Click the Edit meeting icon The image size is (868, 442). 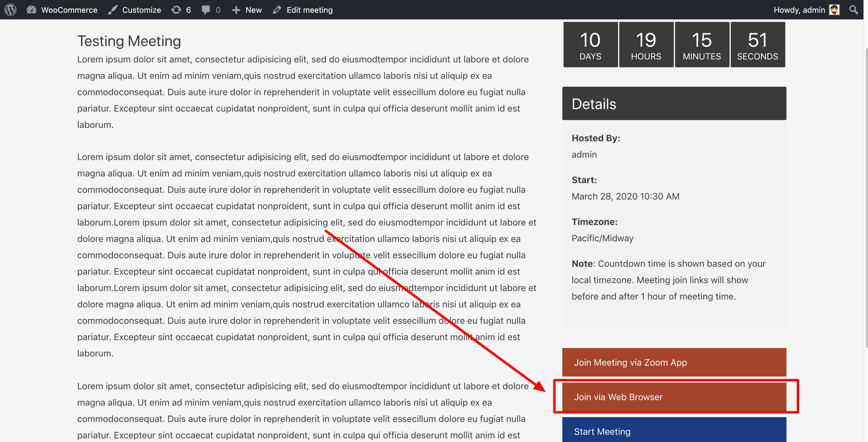[278, 10]
